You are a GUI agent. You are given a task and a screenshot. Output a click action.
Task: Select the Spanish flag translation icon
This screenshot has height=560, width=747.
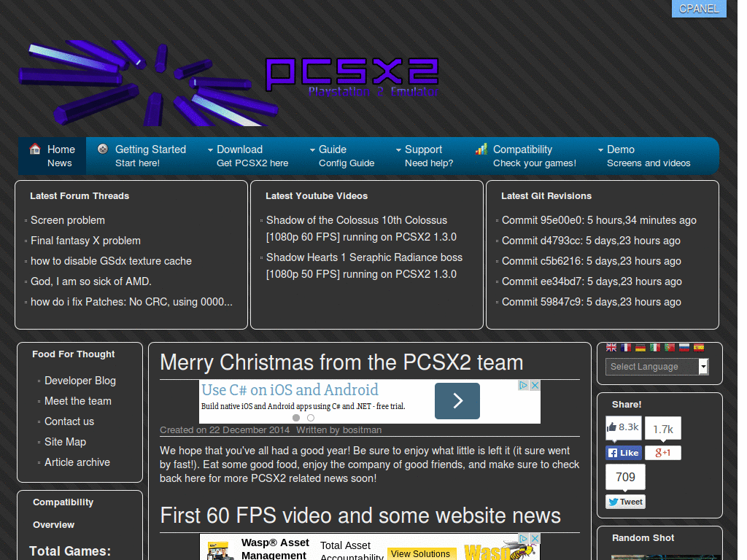click(699, 348)
